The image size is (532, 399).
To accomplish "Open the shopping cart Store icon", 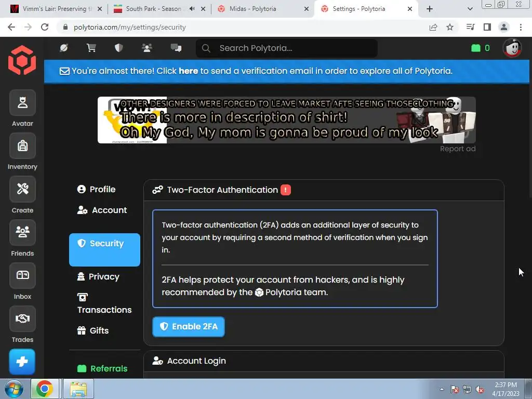I will click(91, 48).
